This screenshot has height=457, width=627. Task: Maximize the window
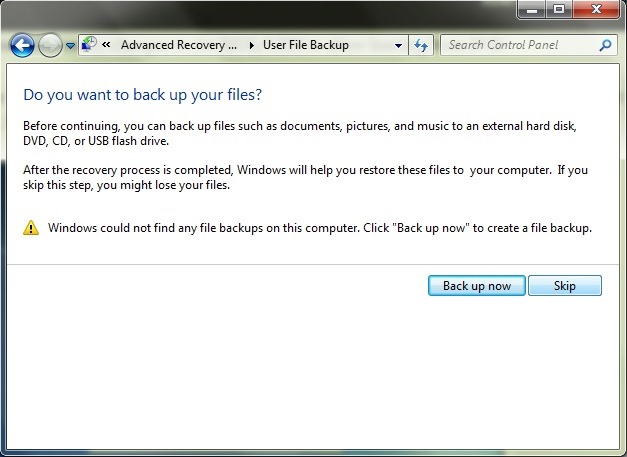(559, 9)
